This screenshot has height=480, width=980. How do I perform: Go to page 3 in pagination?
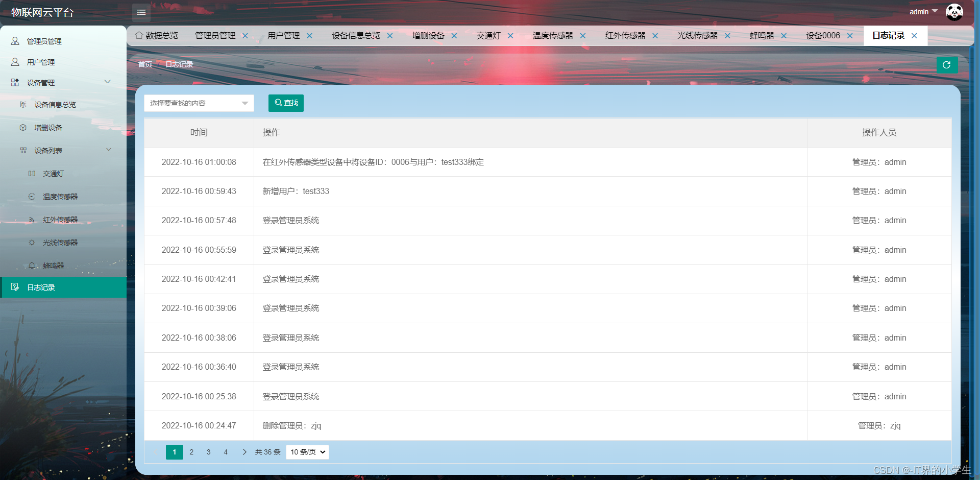tap(208, 452)
